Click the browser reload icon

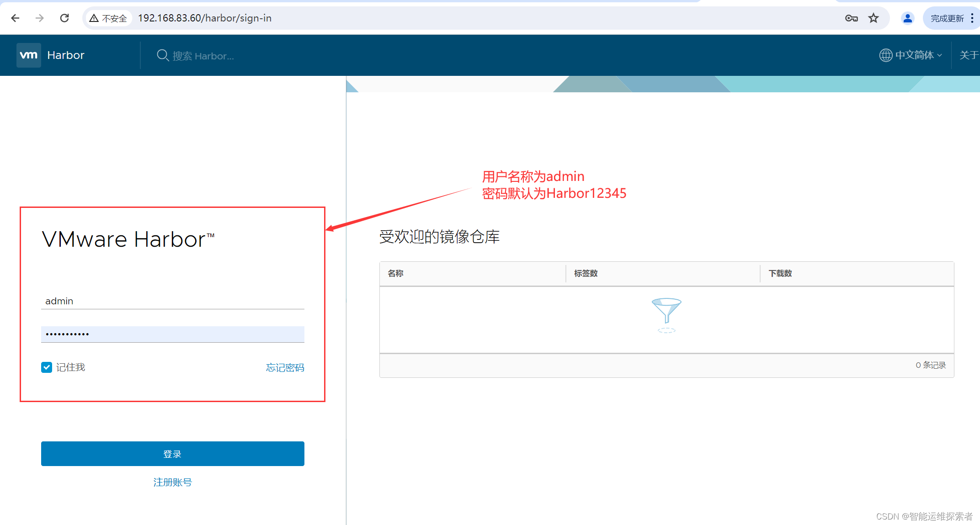pos(64,18)
